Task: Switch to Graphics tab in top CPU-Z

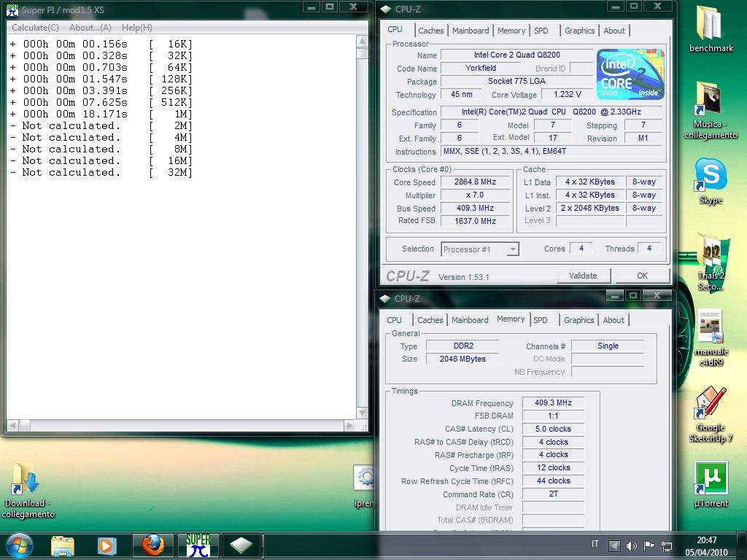Action: (x=579, y=31)
